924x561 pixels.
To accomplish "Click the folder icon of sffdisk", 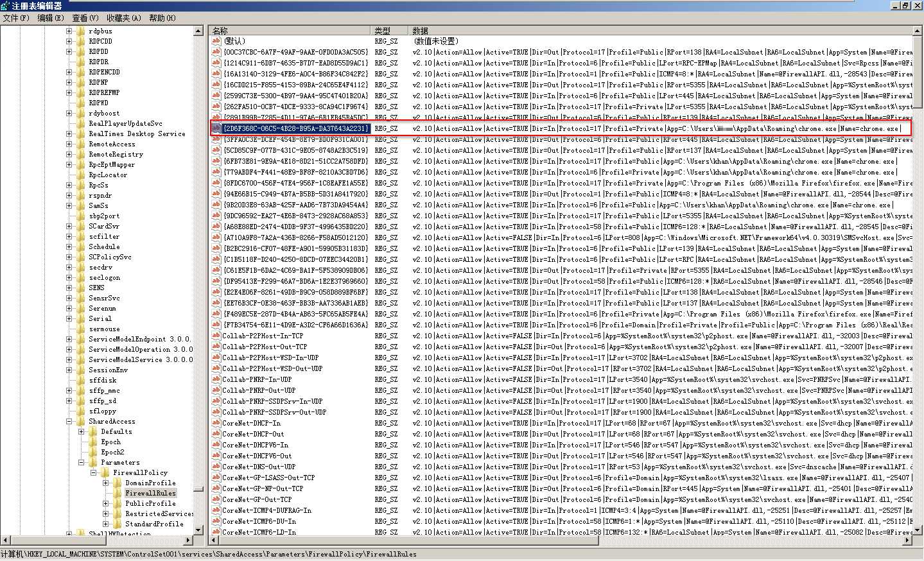I will click(80, 380).
